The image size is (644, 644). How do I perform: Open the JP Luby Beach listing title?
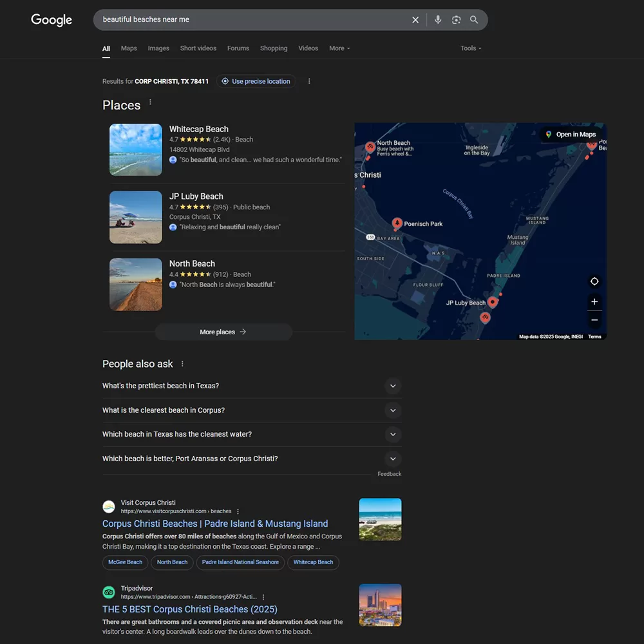(x=196, y=196)
